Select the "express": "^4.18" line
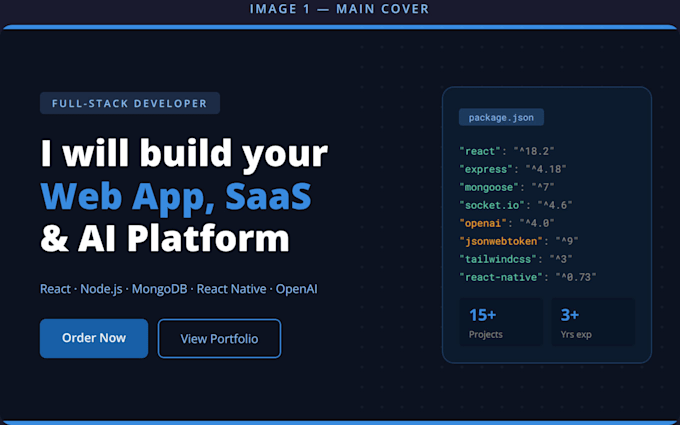The height and width of the screenshot is (425, 680). pos(513,169)
